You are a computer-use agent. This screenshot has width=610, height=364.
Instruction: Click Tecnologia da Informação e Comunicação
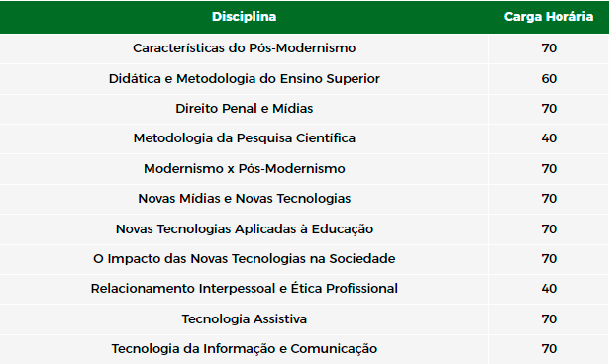click(x=244, y=349)
